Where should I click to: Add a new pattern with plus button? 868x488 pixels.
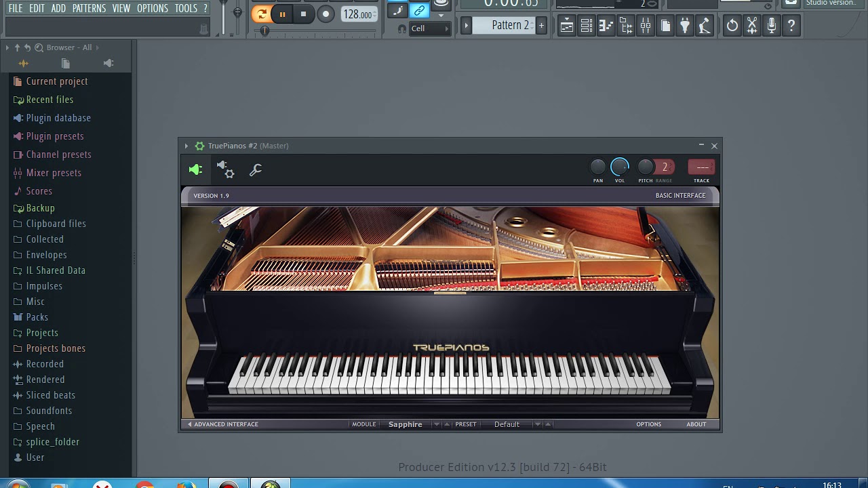[541, 26]
